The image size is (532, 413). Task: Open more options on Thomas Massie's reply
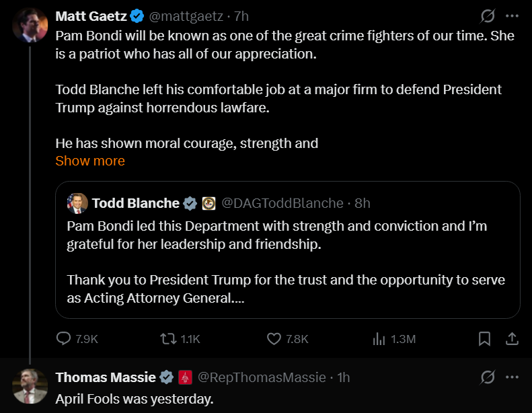coord(512,377)
